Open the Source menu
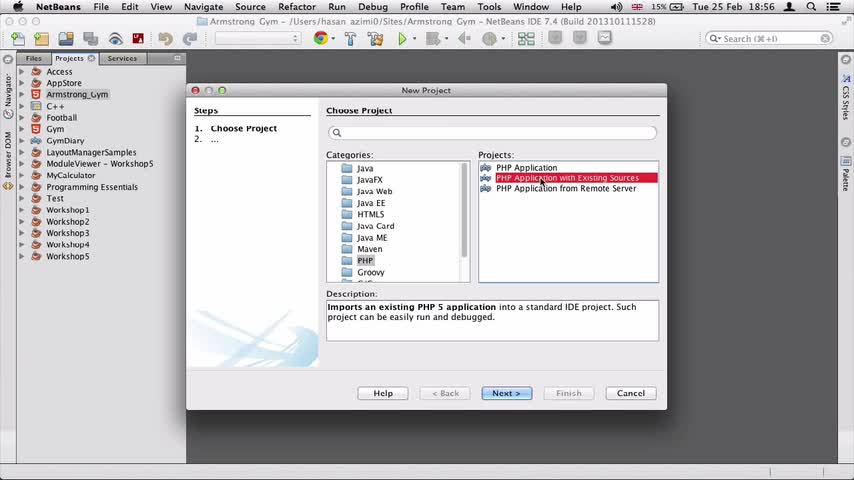 coord(250,7)
